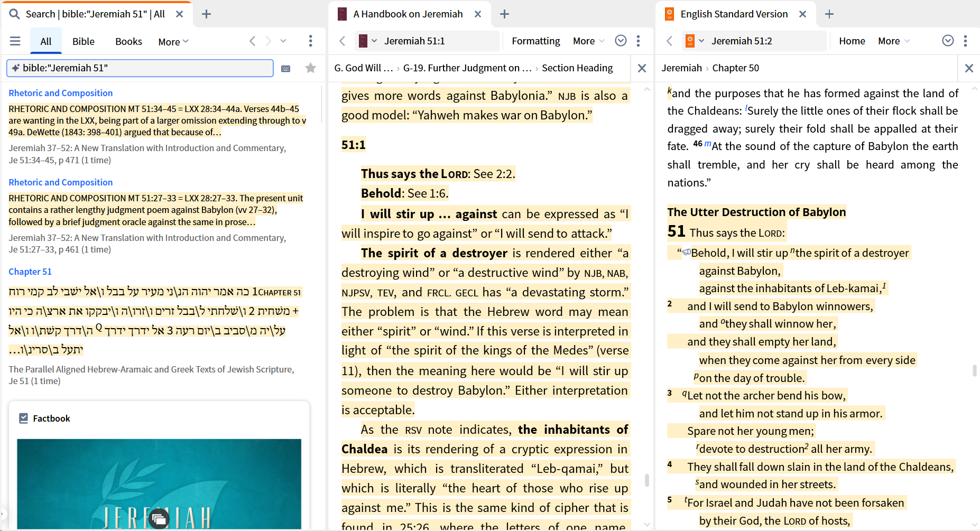Screen dimensions: 980x531
Task: Add new tab beside Search tab
Action: tap(207, 14)
